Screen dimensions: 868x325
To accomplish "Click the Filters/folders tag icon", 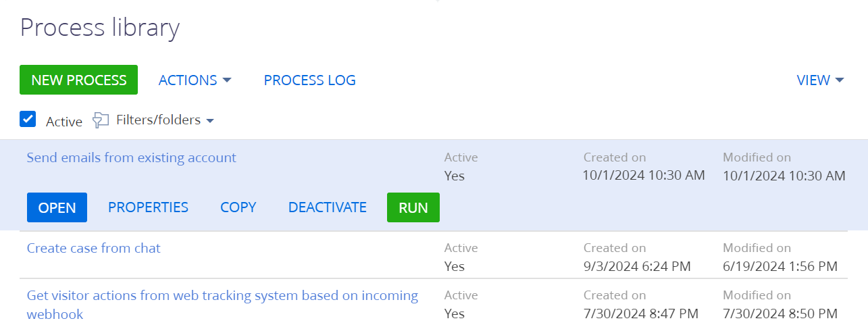I will coord(101,120).
